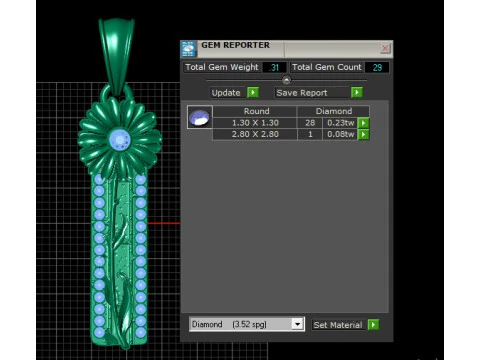Image resolution: width=480 pixels, height=360 pixels.
Task: Collapse panel with the round up-arrow handle
Action: pos(286,80)
